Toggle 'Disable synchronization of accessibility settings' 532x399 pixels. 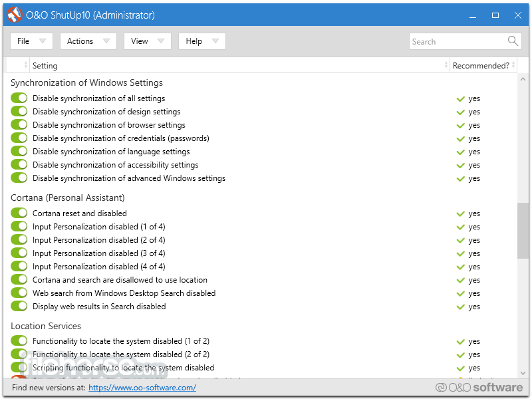[19, 164]
